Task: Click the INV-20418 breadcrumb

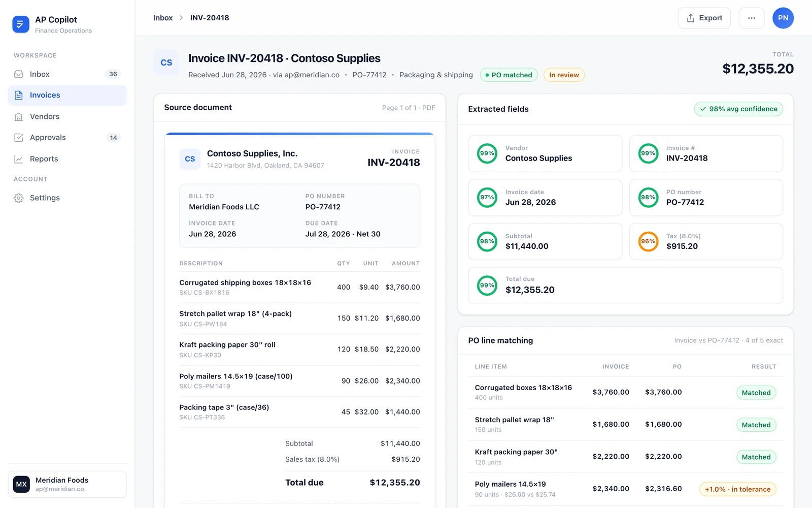Action: click(x=210, y=18)
